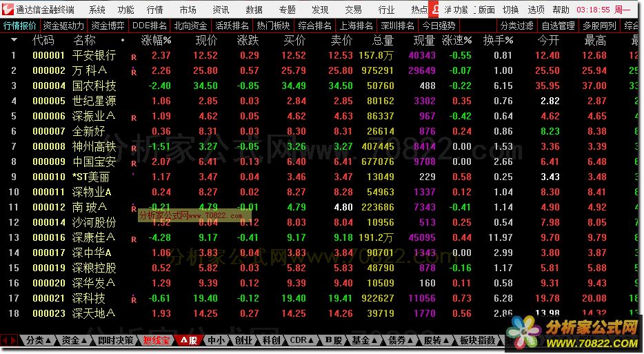Click the R marker on 万科A row
Image resolution: width=644 pixels, height=354 pixels.
[x=134, y=72]
